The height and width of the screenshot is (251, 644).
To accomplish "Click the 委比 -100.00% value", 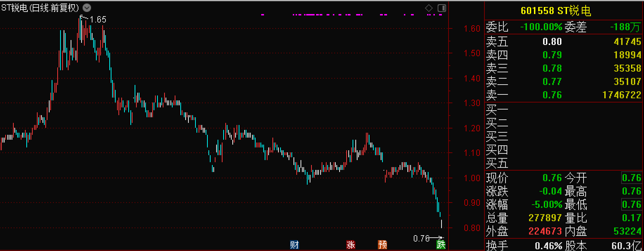I will tap(541, 27).
